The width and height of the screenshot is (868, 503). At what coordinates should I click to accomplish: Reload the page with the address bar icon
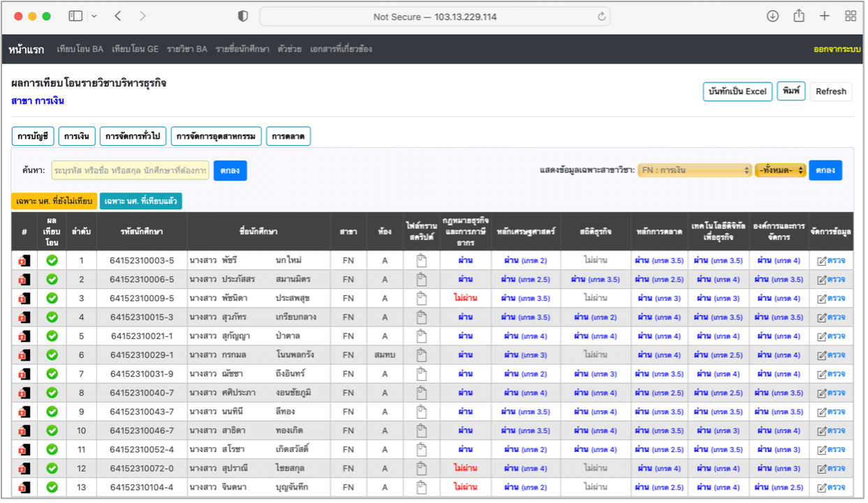click(x=601, y=17)
